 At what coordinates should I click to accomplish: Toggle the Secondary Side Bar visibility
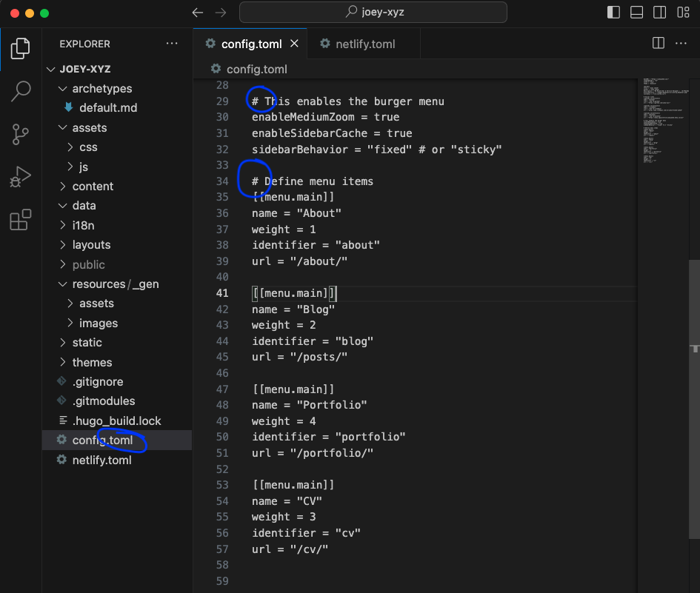point(659,13)
